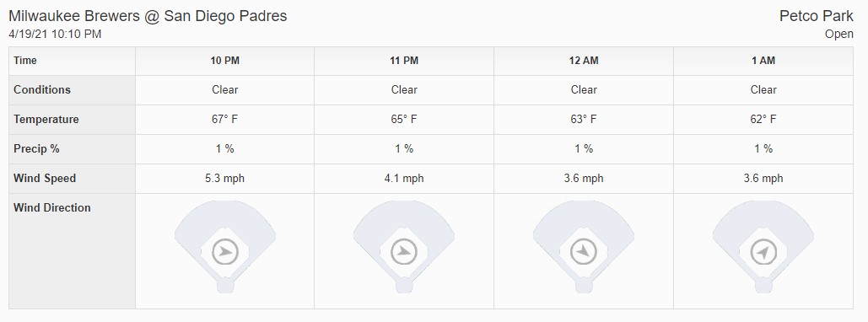Select the 1 AM column header
This screenshot has width=868, height=322.
(763, 61)
